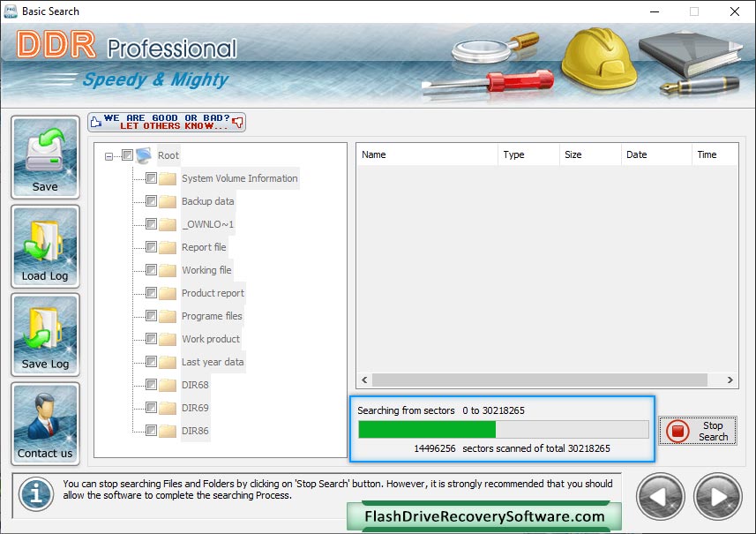This screenshot has height=534, width=756.
Task: Click the DIR68 folder icon
Action: tap(168, 385)
